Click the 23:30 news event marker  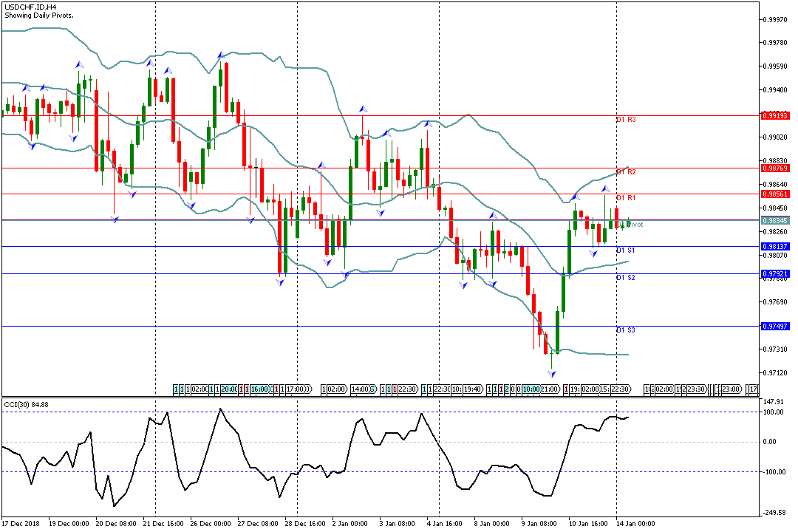click(x=696, y=389)
